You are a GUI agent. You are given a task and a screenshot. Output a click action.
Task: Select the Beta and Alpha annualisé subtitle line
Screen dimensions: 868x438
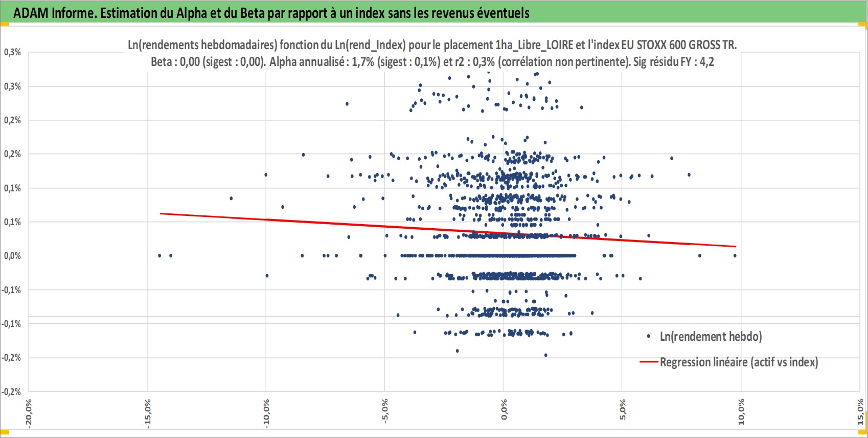click(x=432, y=62)
